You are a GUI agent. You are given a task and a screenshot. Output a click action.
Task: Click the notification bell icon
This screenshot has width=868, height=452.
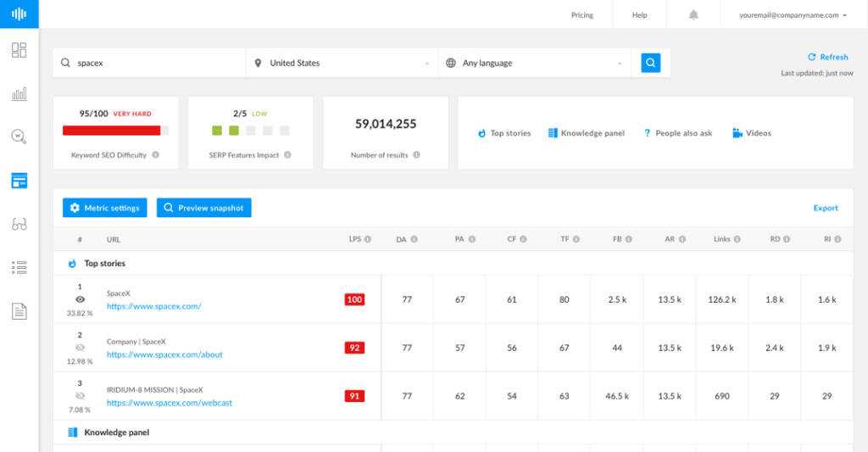tap(693, 15)
